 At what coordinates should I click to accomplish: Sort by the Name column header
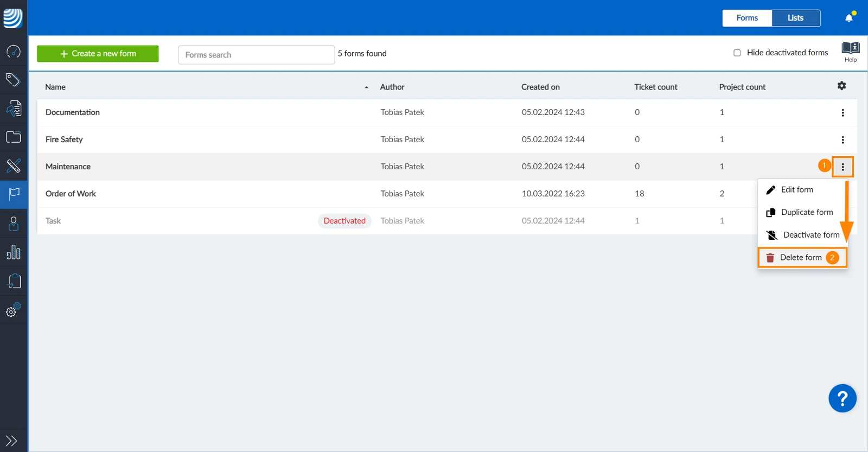pyautogui.click(x=55, y=87)
